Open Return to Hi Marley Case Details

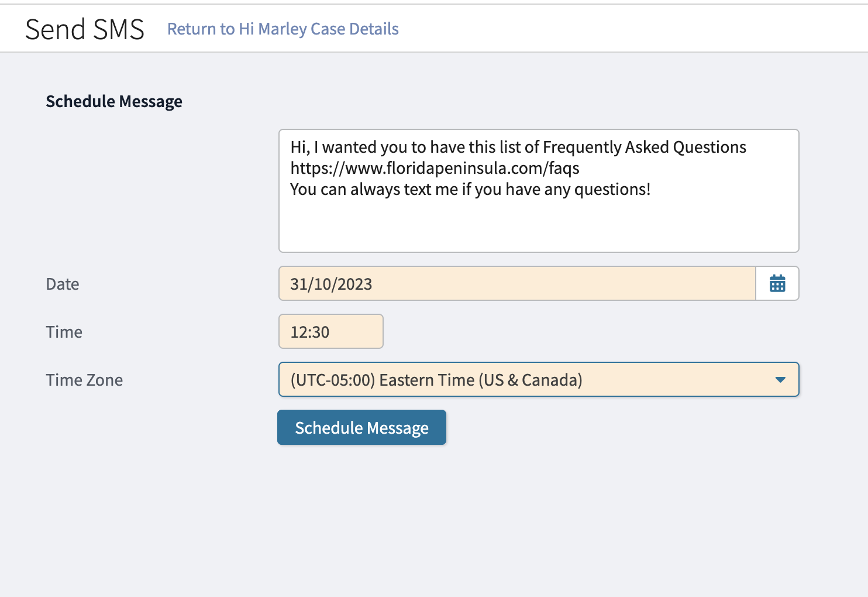pyautogui.click(x=283, y=29)
